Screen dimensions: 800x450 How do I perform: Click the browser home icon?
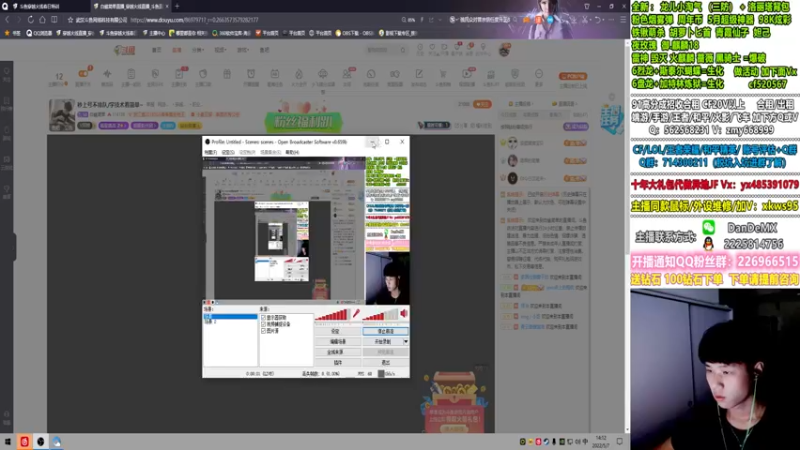42,19
